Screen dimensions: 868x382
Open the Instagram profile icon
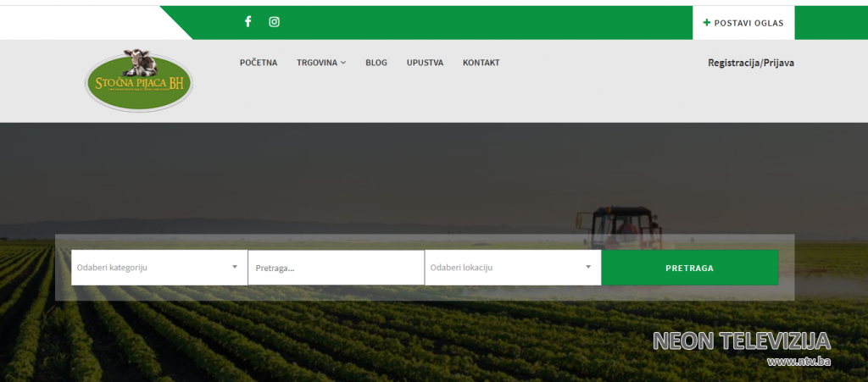click(x=274, y=22)
